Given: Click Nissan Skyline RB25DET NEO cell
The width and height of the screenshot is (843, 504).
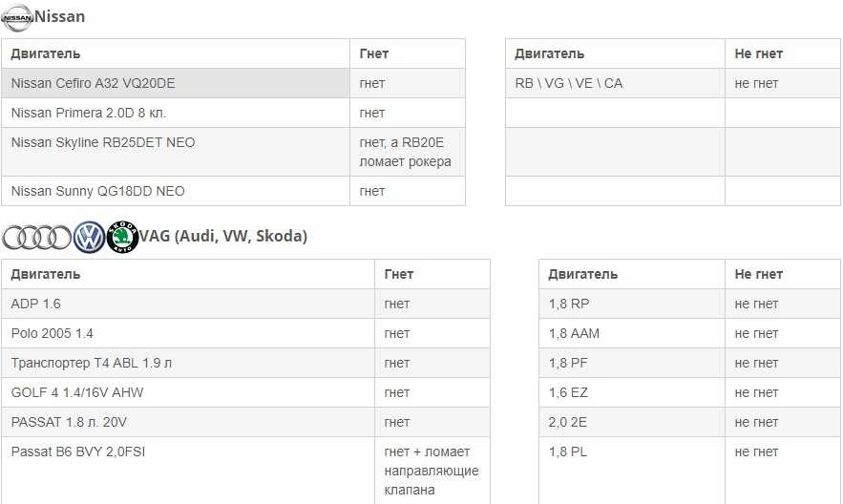Looking at the screenshot, I should pos(176,152).
